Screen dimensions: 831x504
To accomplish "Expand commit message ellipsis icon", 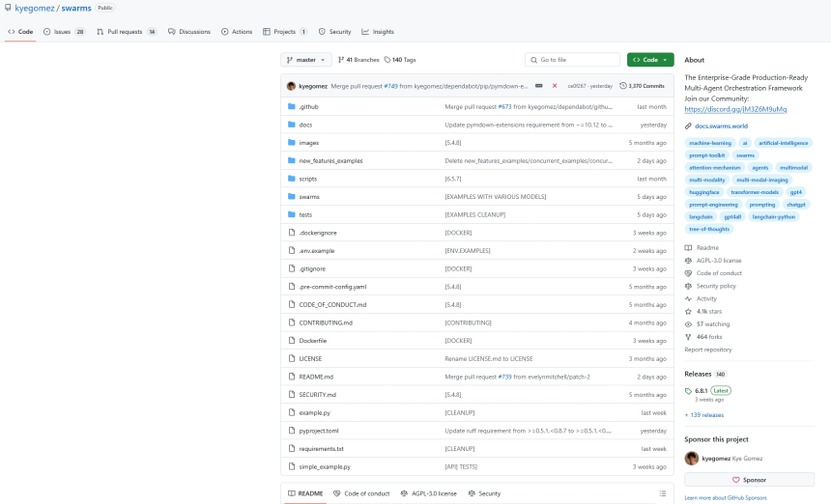I will 539,86.
